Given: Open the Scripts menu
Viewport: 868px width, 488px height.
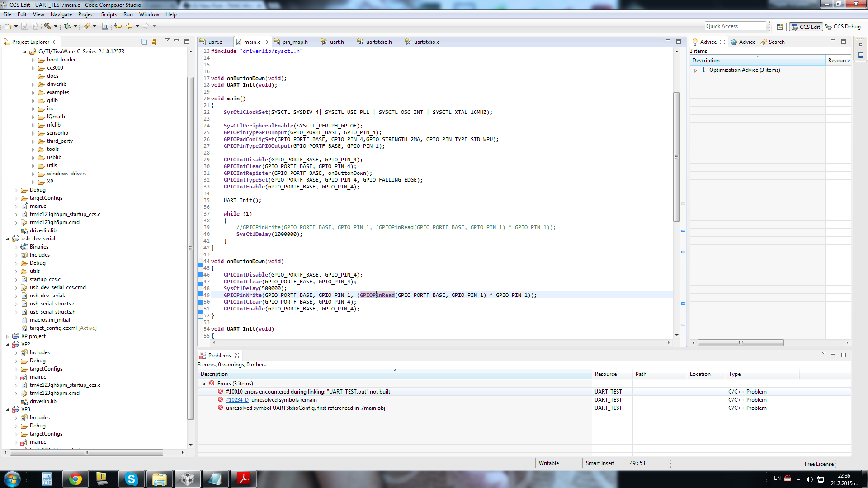Looking at the screenshot, I should [109, 14].
